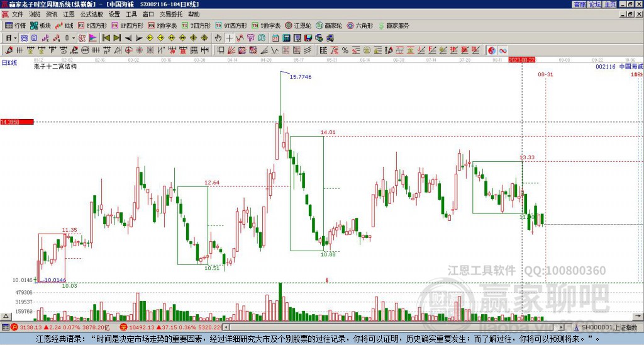Open the T数字表 tool
The width and height of the screenshot is (644, 345).
[266, 25]
